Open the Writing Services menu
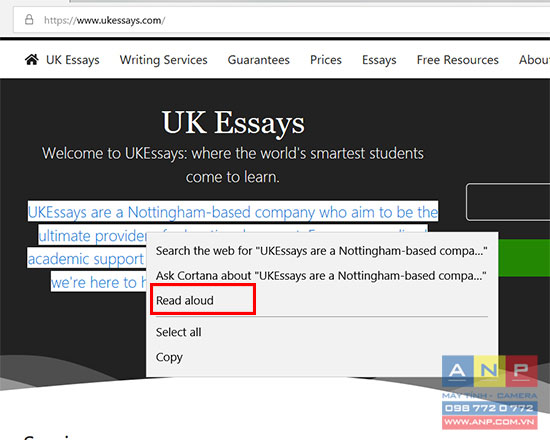 point(163,60)
